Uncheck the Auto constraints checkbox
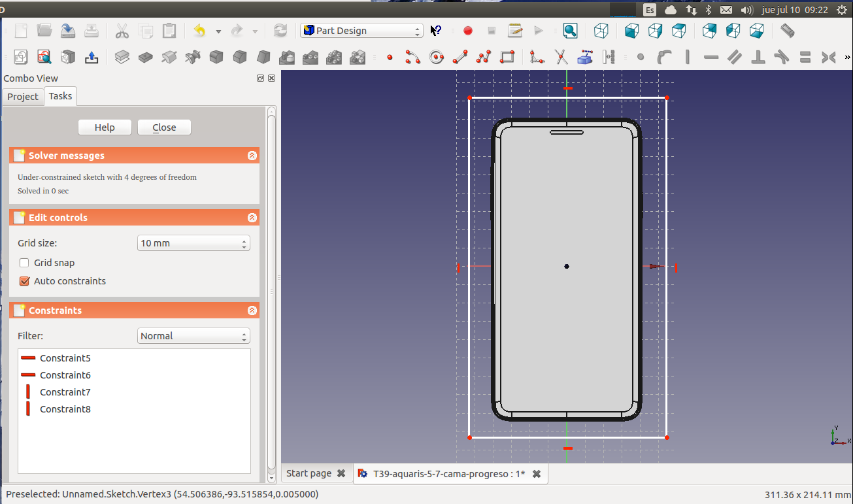This screenshot has width=853, height=504. coord(24,281)
